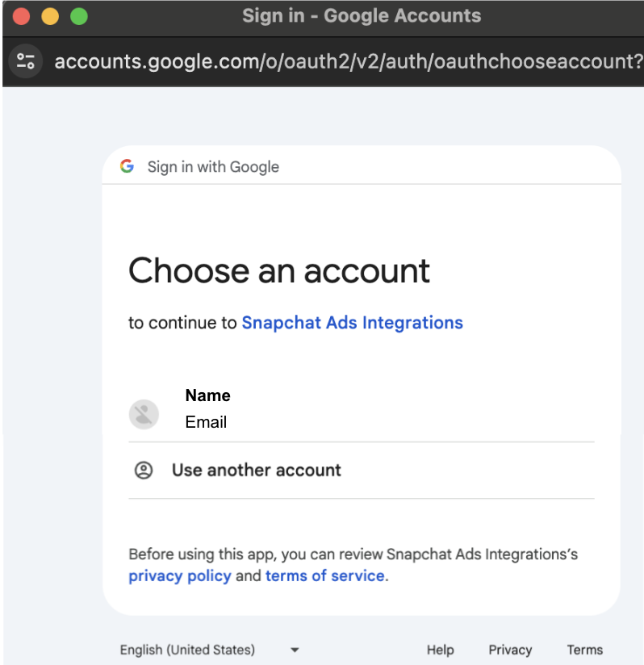
Task: Open the Snapchat Ads Integrations app link
Action: (352, 322)
